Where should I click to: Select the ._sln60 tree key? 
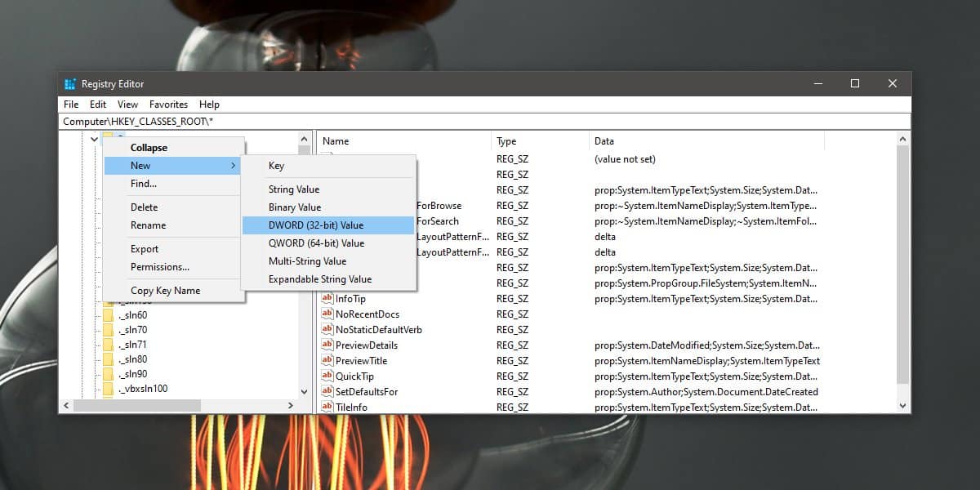pyautogui.click(x=132, y=315)
